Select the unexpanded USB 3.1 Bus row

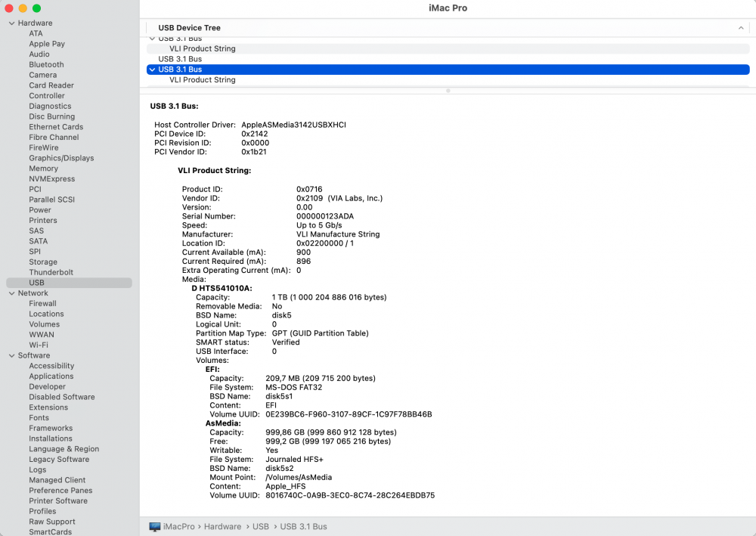448,59
